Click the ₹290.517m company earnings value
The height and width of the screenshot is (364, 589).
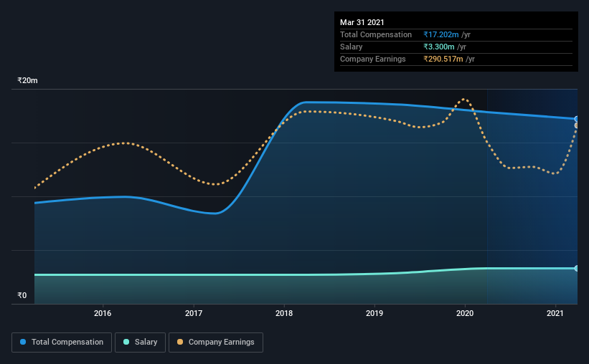(x=443, y=59)
